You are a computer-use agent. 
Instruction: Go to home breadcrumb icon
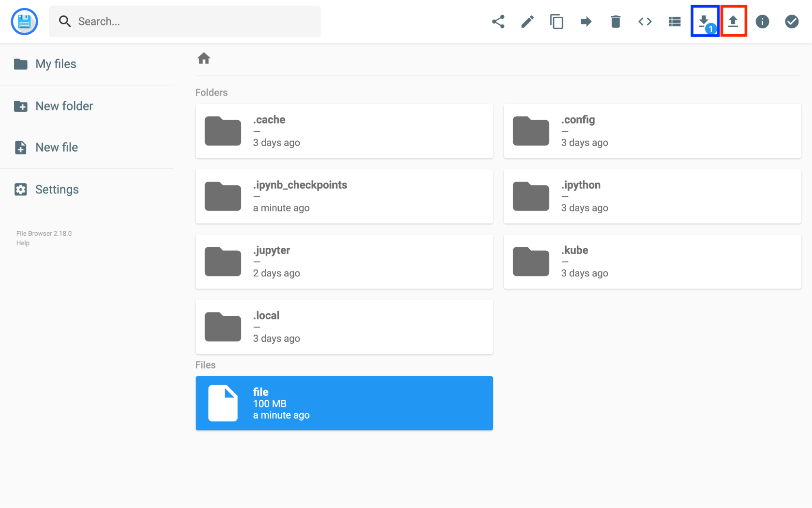click(x=204, y=59)
